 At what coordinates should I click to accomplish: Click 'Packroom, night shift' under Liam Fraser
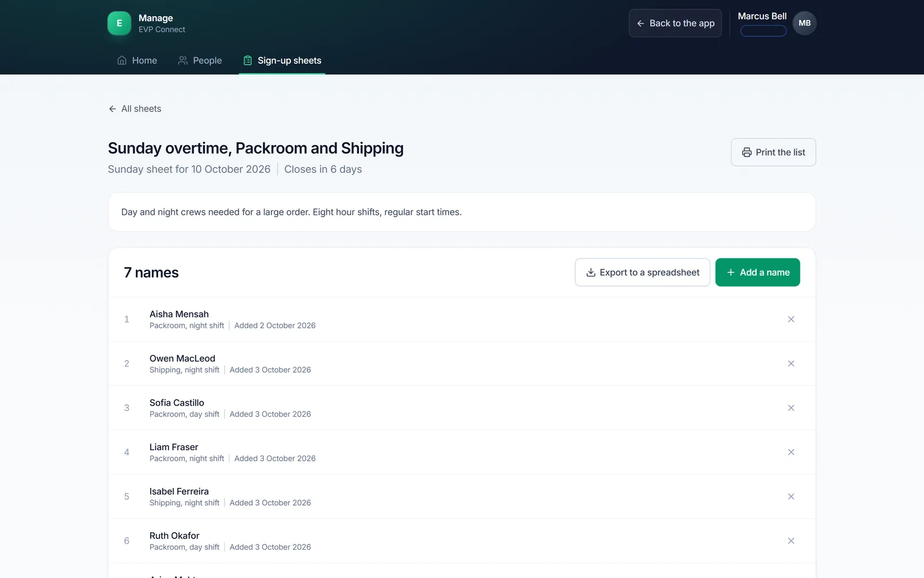click(x=187, y=458)
